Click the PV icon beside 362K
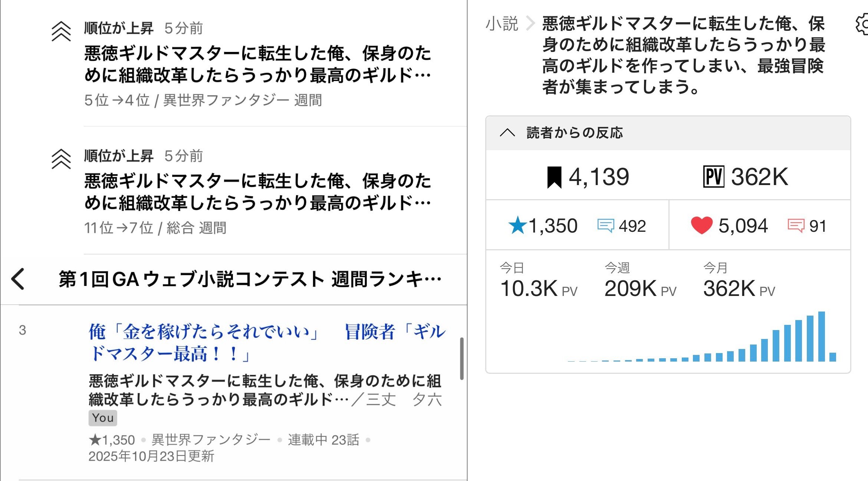Image resolution: width=868 pixels, height=481 pixels. point(713,177)
